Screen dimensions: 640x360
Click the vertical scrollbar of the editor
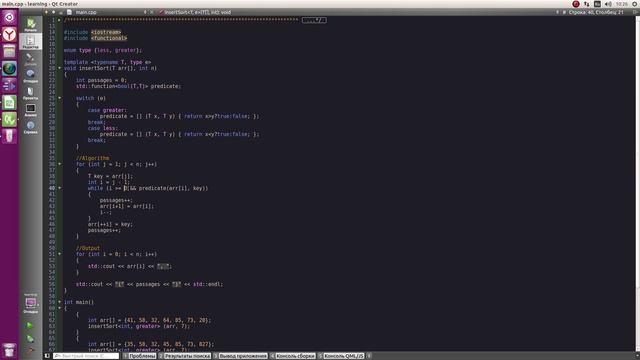coord(638,184)
